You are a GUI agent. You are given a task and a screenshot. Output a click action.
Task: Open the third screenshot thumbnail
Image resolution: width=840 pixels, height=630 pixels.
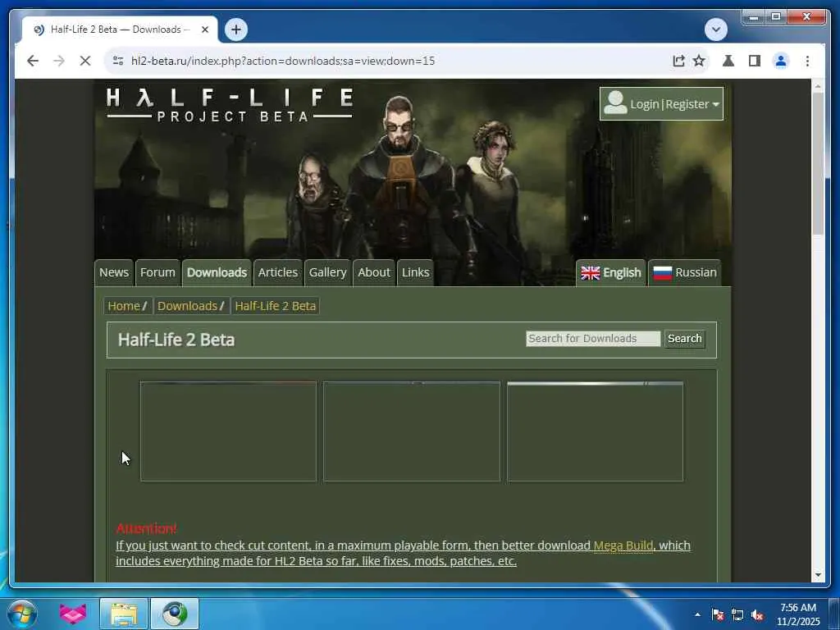pos(595,431)
